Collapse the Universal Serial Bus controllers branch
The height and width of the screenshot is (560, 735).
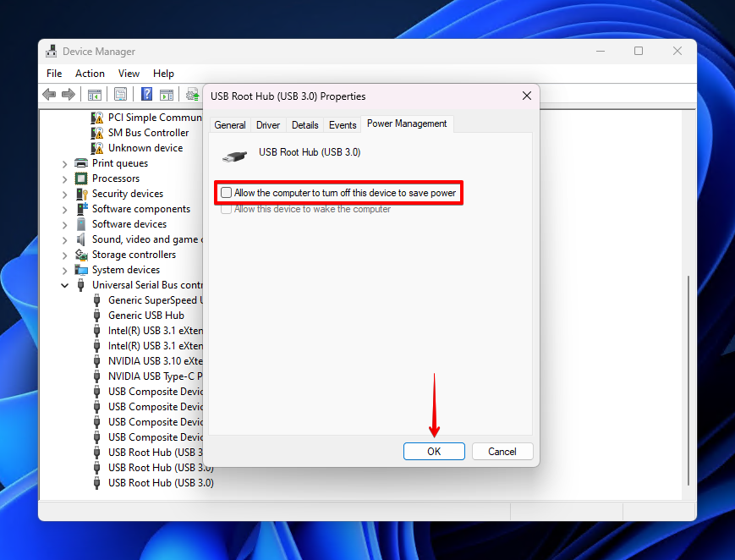tap(64, 284)
